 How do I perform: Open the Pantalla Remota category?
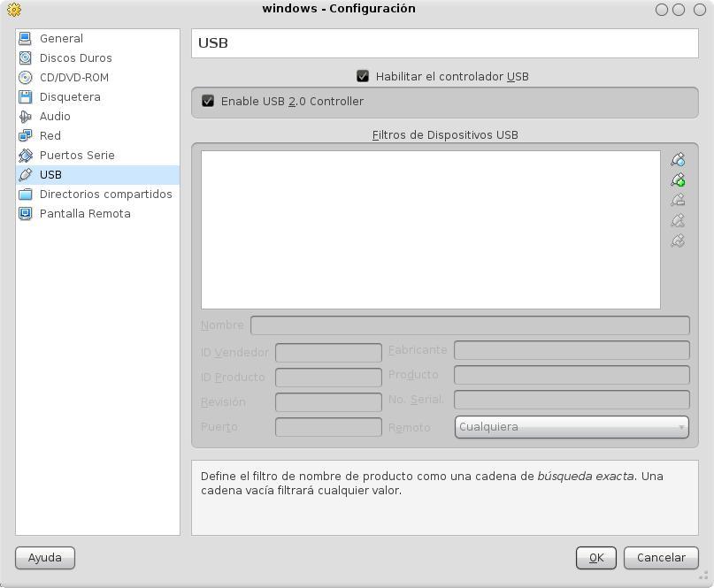pos(97,213)
